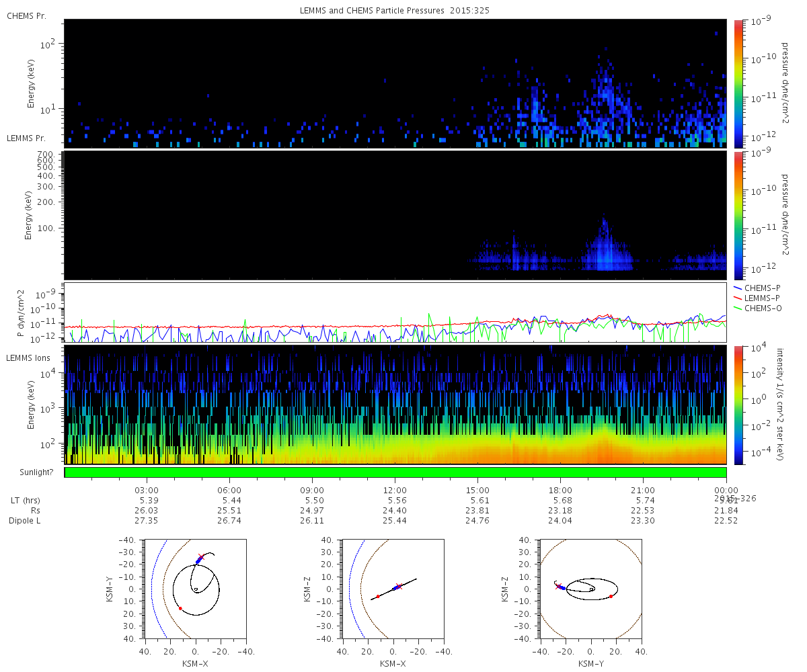Viewport: 807px width, 672px height.
Task: Click the 'Sunlight?' label
Action: point(37,472)
